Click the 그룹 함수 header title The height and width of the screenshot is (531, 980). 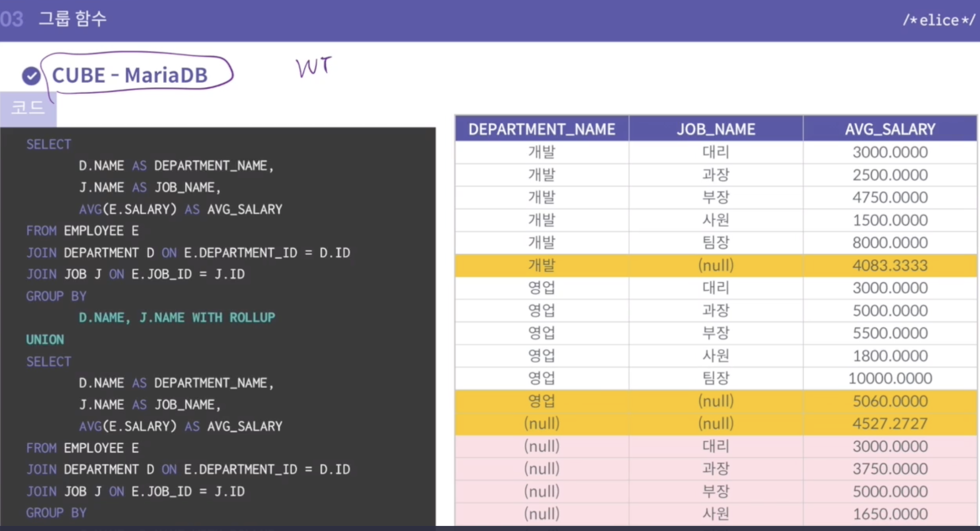point(73,19)
